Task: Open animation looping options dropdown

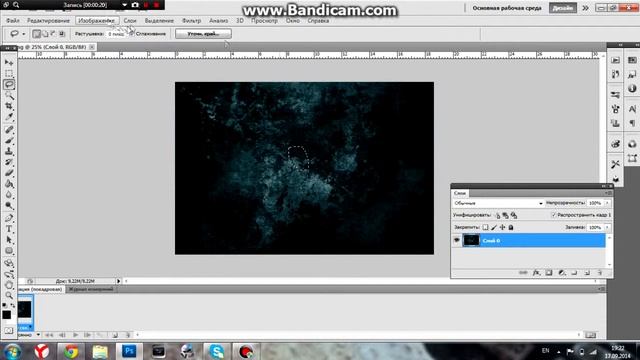Action: click(38, 335)
